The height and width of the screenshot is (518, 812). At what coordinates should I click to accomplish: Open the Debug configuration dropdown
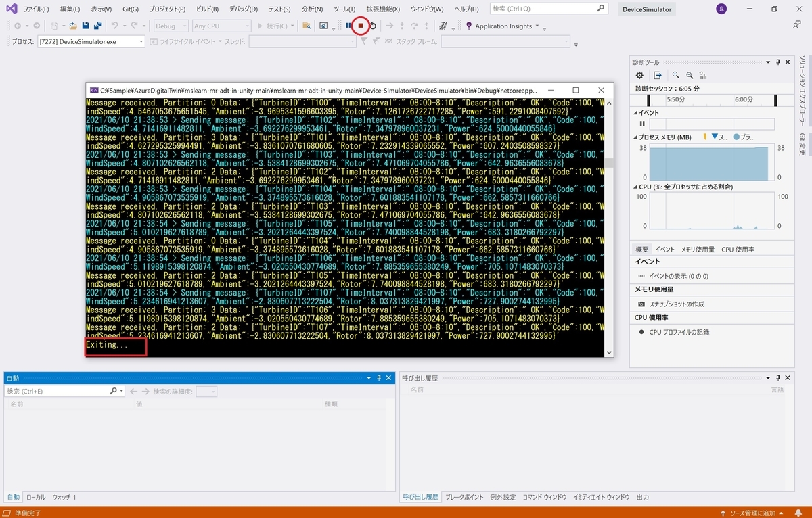coord(171,26)
